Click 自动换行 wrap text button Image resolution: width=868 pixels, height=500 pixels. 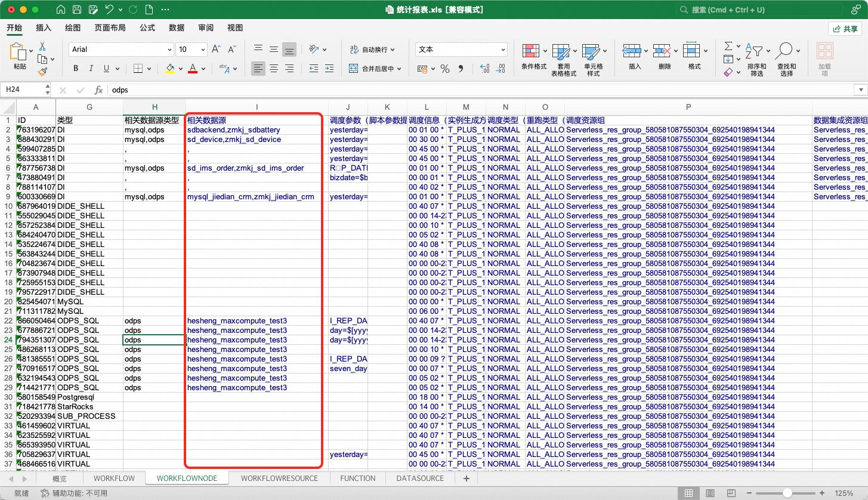(372, 50)
